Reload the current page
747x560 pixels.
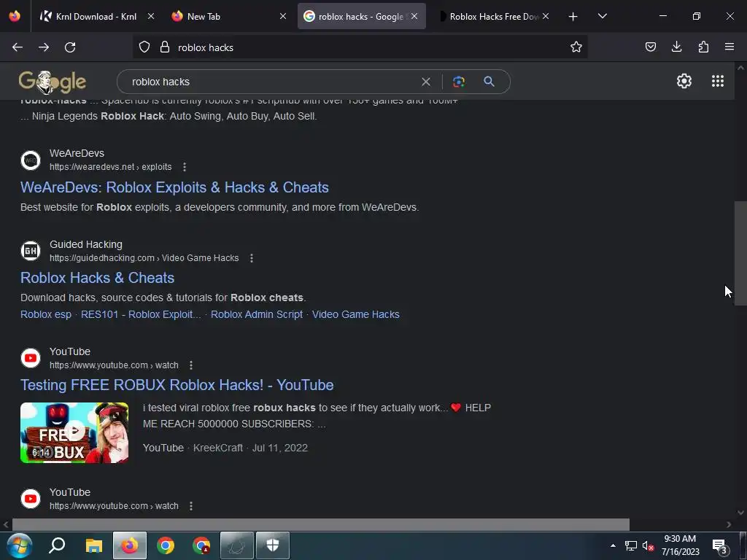click(70, 47)
